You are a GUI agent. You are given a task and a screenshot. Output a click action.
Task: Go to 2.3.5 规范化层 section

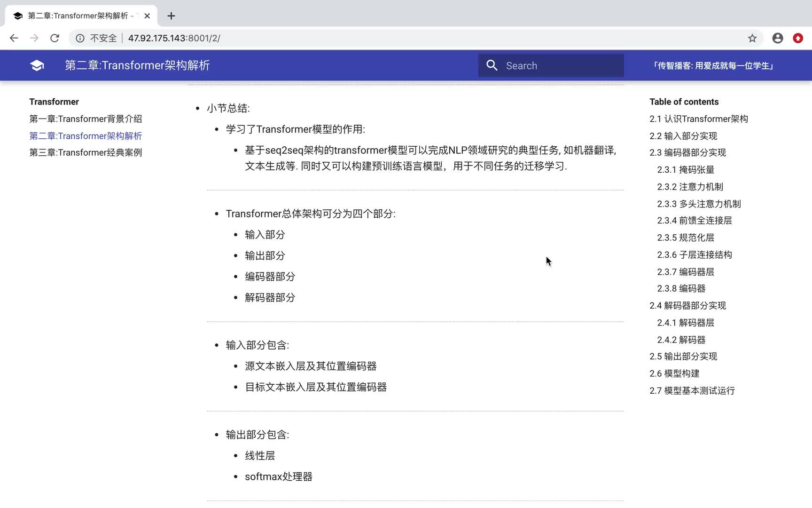686,238
